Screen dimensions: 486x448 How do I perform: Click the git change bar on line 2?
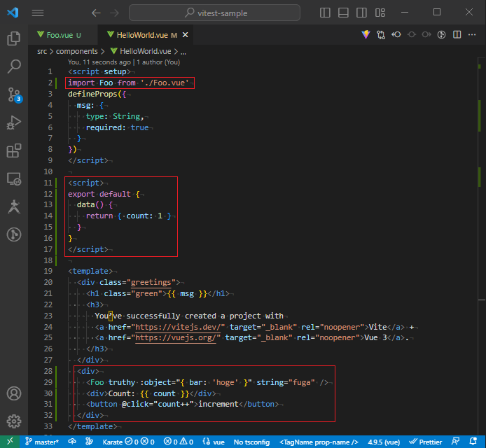coord(56,83)
